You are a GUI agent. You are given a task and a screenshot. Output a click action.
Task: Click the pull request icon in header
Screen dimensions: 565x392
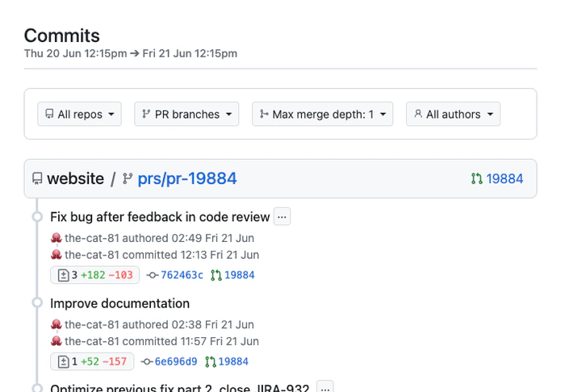point(476,179)
